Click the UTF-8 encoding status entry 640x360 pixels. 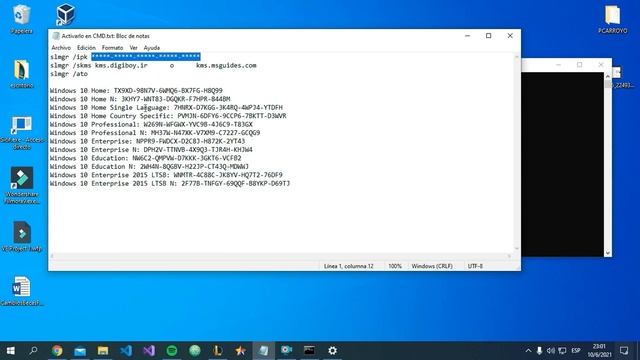pyautogui.click(x=475, y=266)
